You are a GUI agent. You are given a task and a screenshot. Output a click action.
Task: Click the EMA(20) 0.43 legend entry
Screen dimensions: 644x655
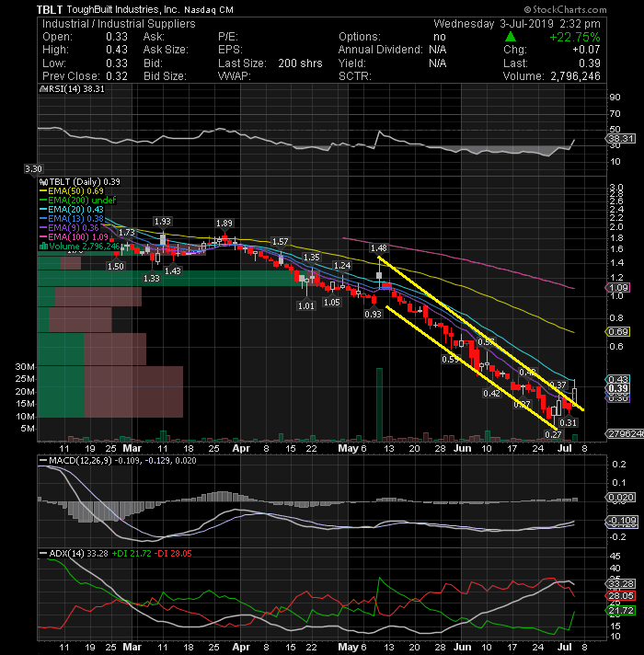point(72,210)
